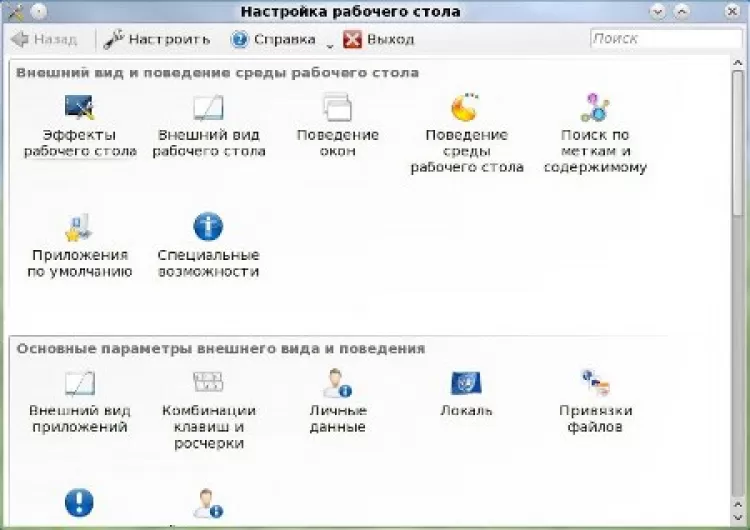Open the Справка help menu
The image size is (750, 530).
pos(272,40)
